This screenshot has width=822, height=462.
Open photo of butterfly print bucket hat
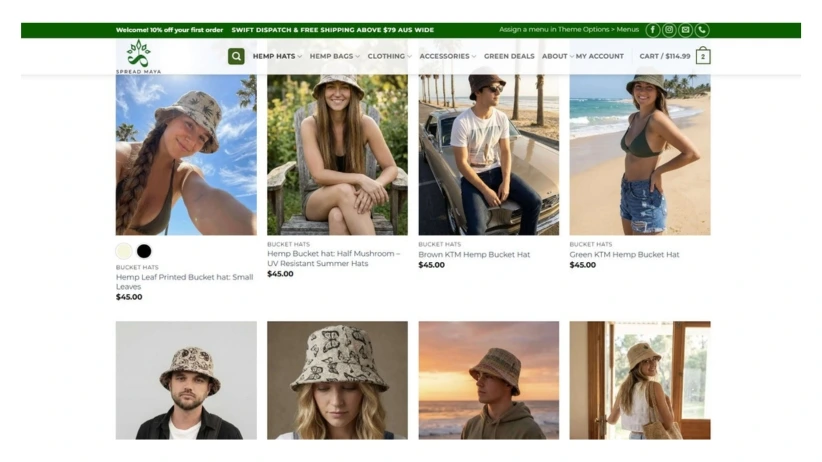click(x=337, y=380)
